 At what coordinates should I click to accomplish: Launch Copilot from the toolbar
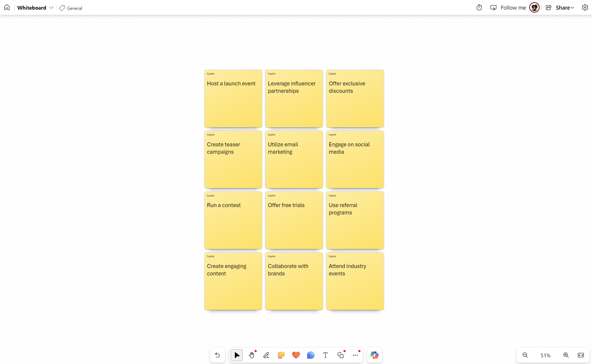pos(375,355)
